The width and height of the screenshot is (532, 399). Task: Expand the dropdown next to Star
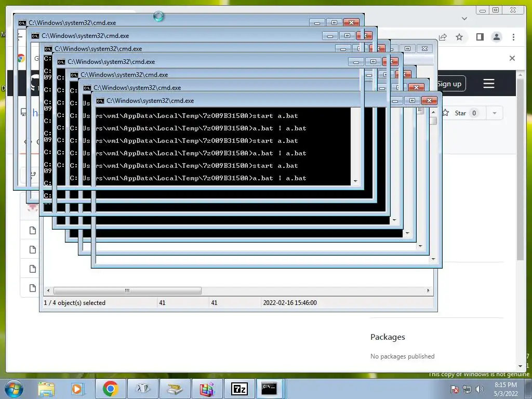pyautogui.click(x=495, y=113)
